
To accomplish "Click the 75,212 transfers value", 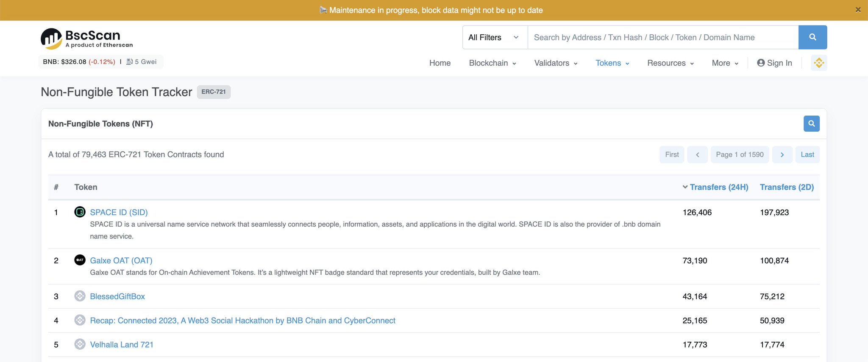I will pos(772,296).
